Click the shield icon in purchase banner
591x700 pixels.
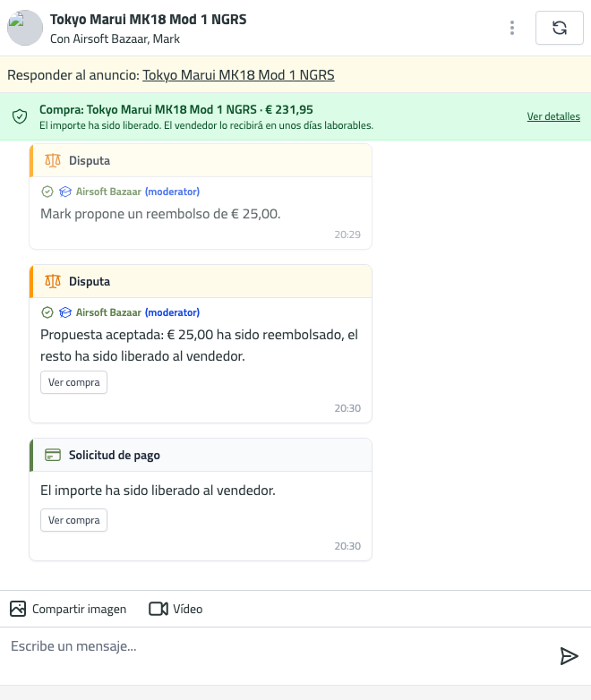click(20, 116)
